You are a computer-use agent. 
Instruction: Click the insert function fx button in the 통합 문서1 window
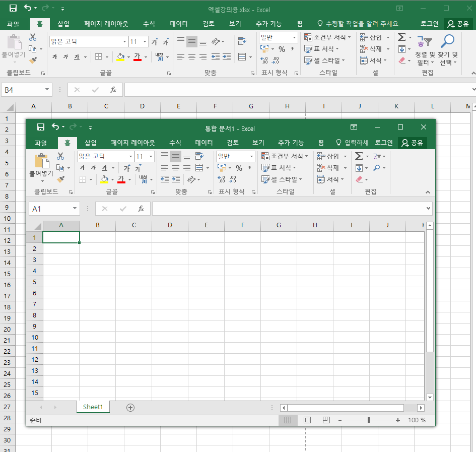coord(141,209)
